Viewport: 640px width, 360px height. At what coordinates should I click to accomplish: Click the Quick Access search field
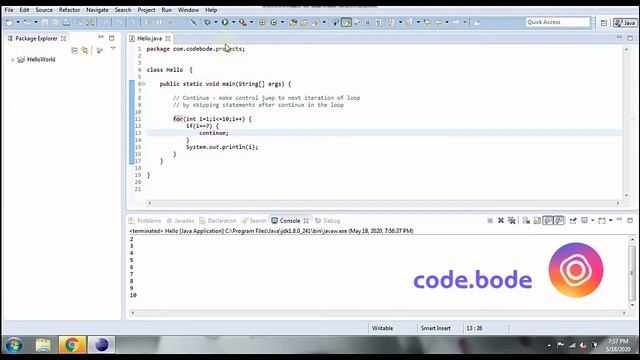[x=558, y=22]
